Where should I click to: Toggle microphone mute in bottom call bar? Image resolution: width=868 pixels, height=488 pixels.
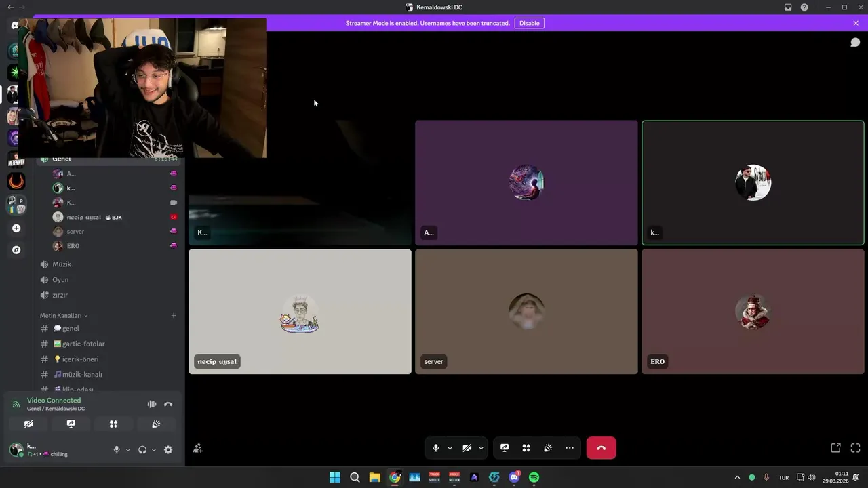point(436,448)
